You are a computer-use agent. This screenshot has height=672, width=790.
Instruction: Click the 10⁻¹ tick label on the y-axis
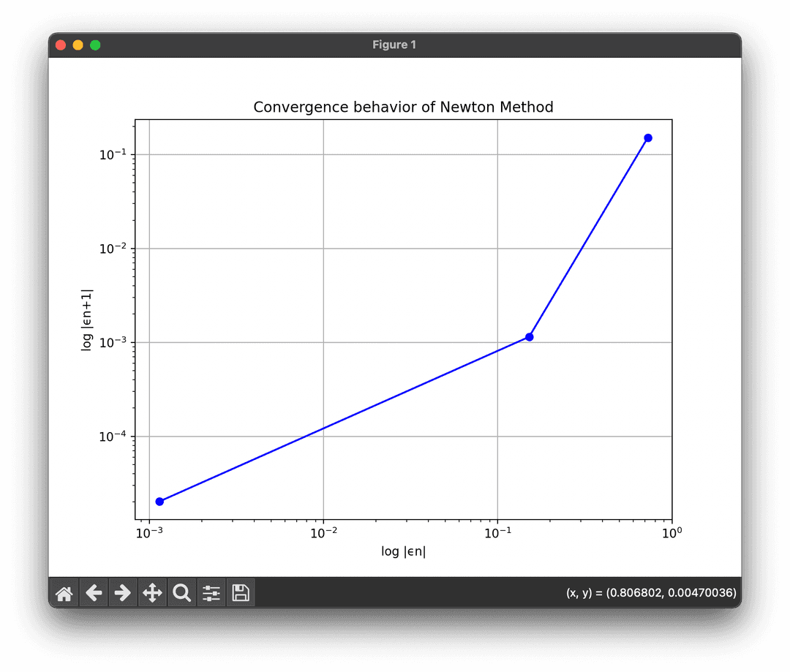(x=114, y=155)
